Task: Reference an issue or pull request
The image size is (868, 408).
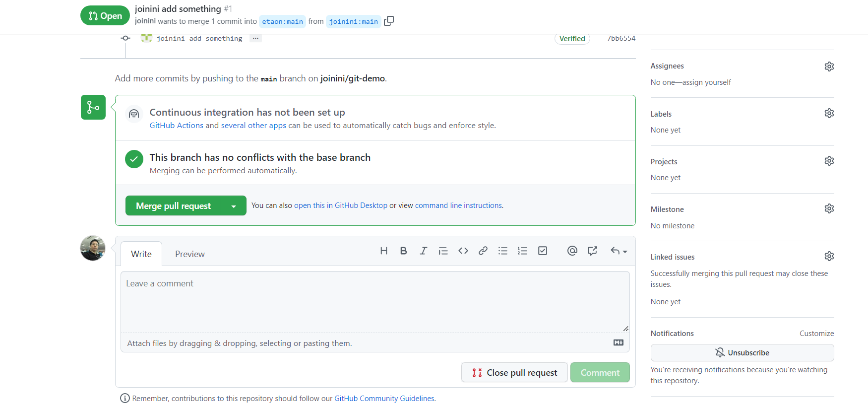Action: [592, 251]
